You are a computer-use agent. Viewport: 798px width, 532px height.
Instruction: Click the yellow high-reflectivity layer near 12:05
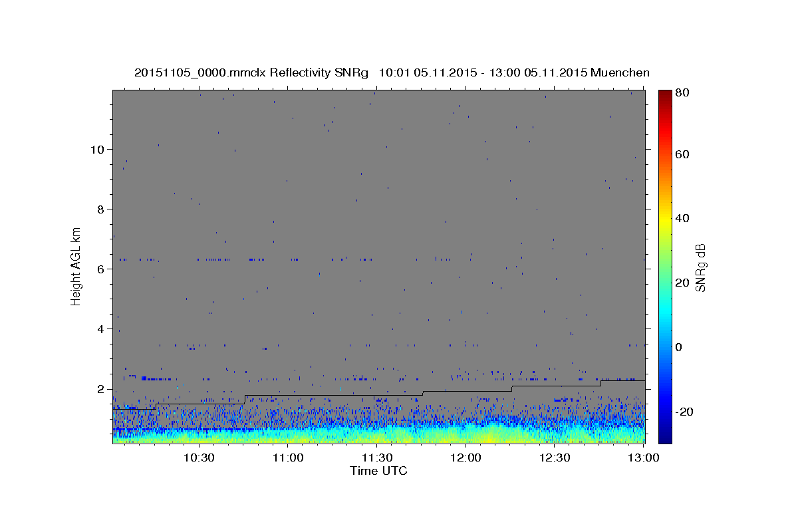(490, 436)
